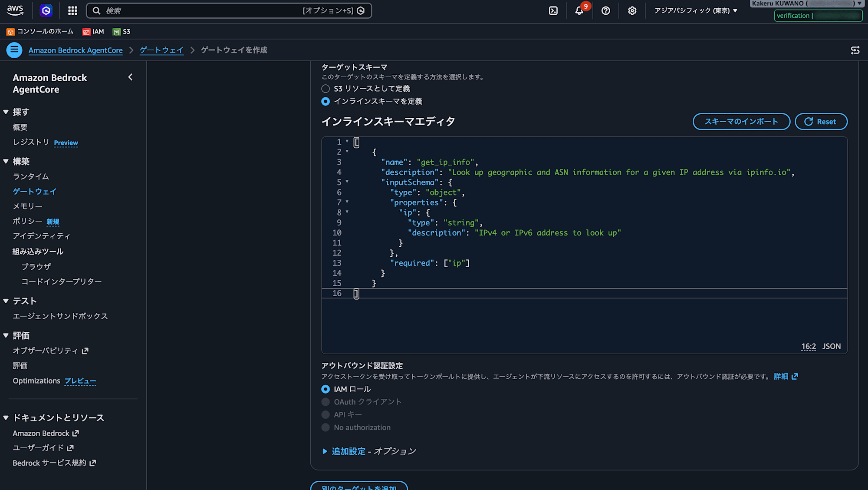Open the help question mark menu
The image size is (868, 490).
tap(606, 10)
